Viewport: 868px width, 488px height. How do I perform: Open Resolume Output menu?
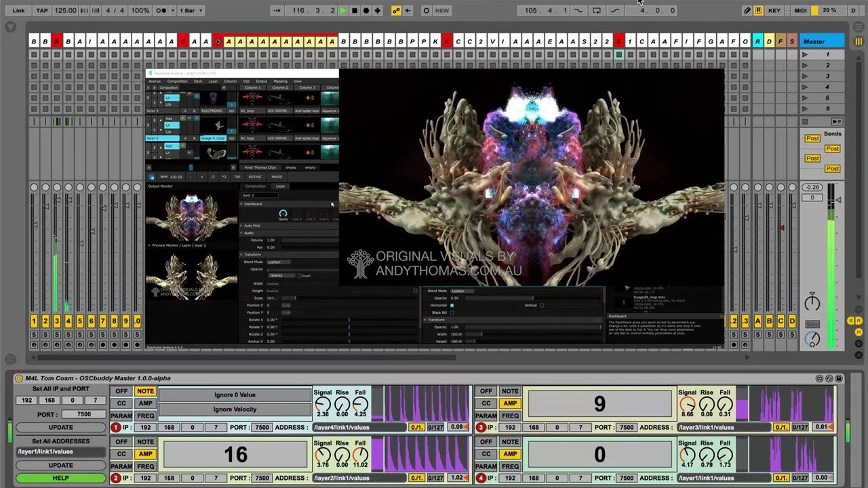(261, 81)
